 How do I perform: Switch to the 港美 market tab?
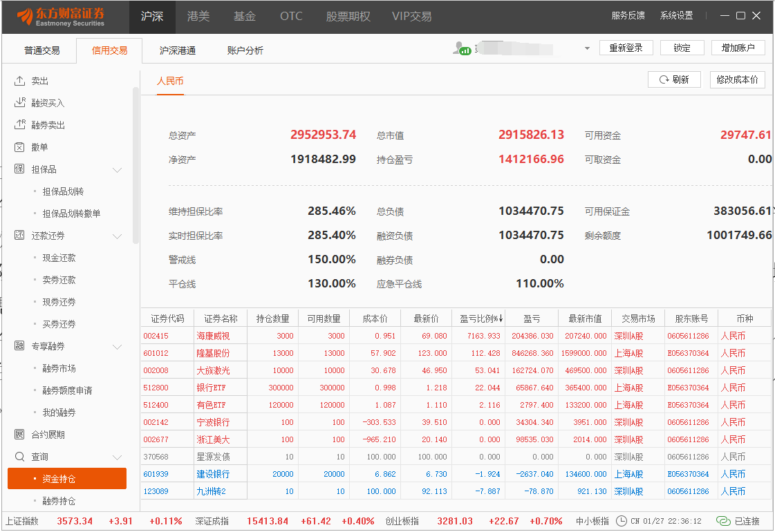point(198,17)
